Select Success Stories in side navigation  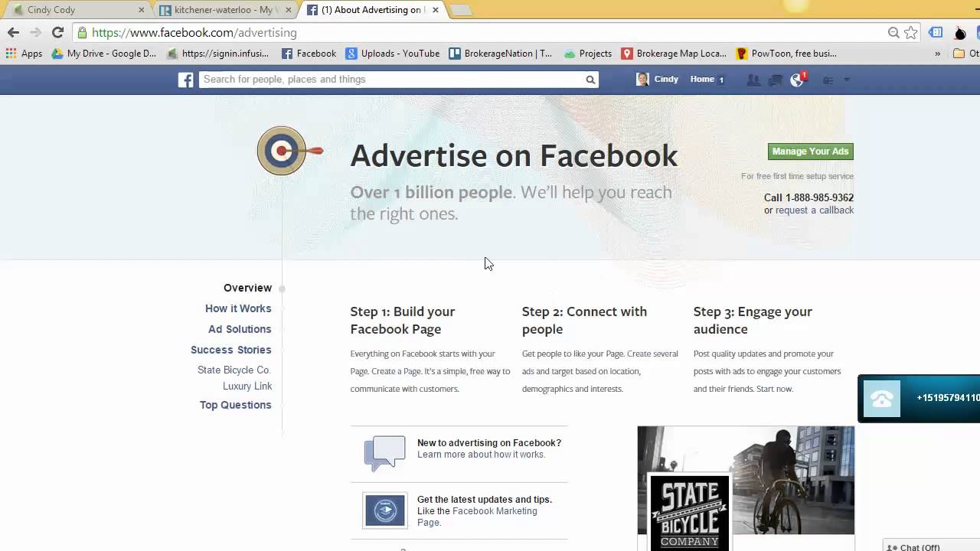[231, 350]
